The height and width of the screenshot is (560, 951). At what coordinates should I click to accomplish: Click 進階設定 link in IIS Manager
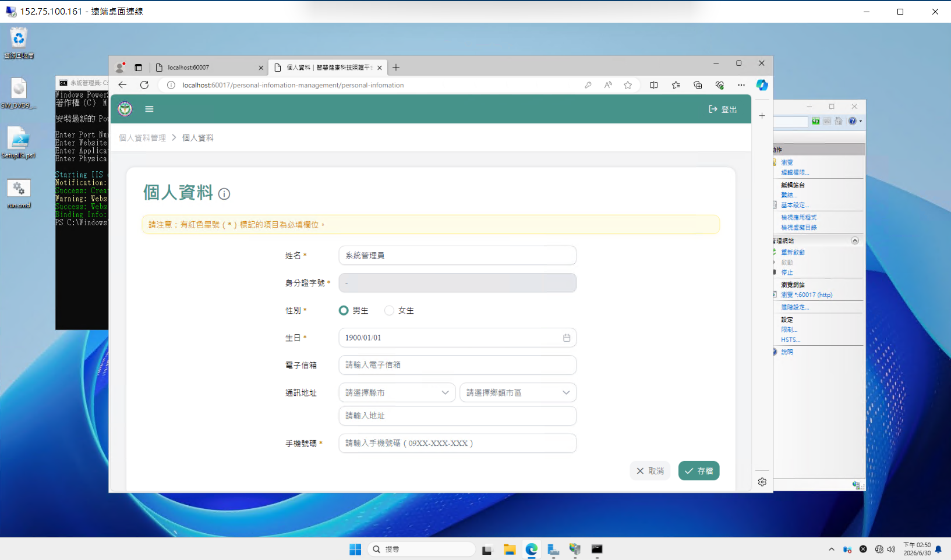point(795,307)
